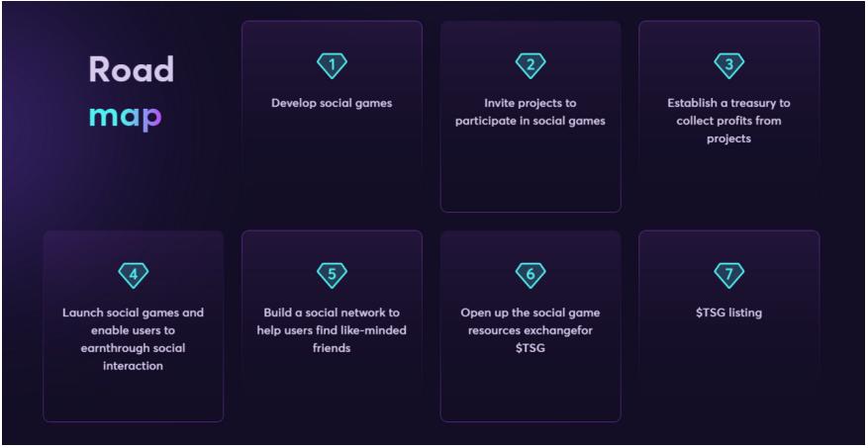Click 'Launch social games' description text
Viewport: 868px width, 448px height.
134,339
